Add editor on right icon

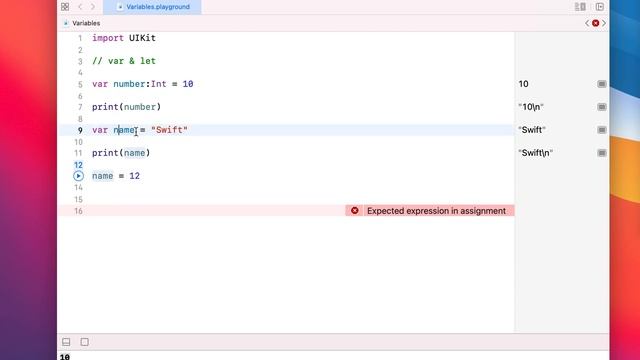pos(600,7)
